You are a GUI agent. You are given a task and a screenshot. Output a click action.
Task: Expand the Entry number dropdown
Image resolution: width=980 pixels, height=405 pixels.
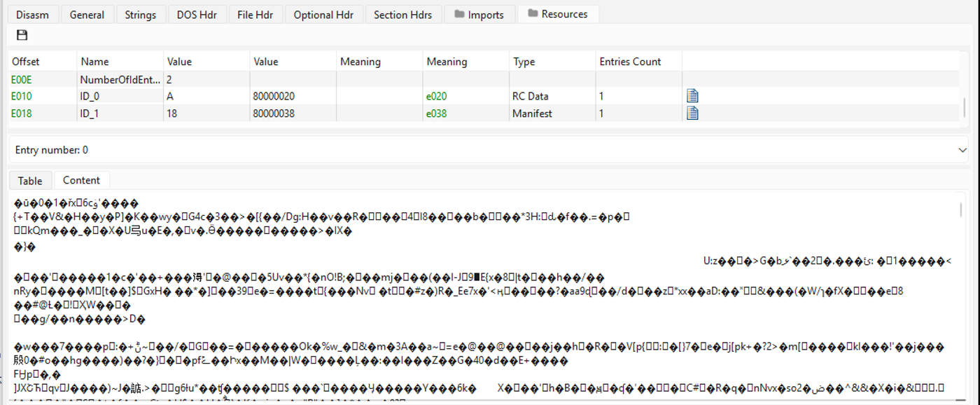click(x=962, y=150)
